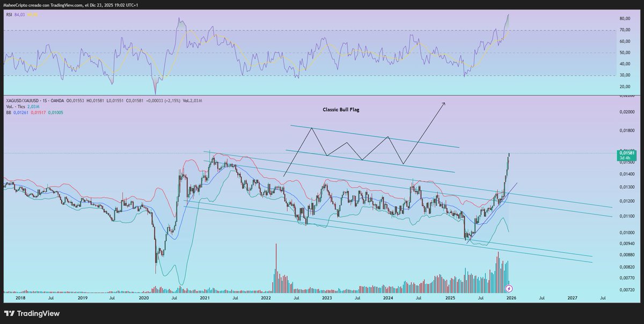The height and width of the screenshot is (324, 644).
Task: Click the low price L0,01551
Action: (115, 100)
